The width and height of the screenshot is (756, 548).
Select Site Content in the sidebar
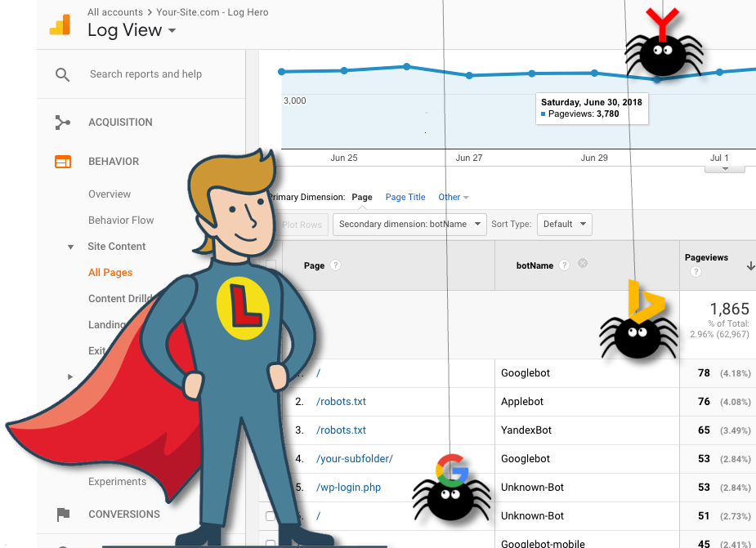click(117, 247)
